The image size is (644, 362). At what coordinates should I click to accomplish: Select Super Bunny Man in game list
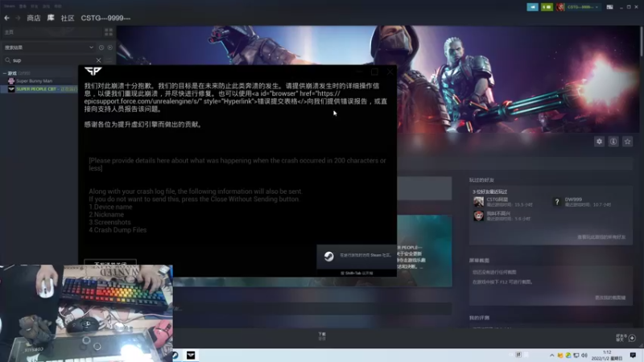34,81
